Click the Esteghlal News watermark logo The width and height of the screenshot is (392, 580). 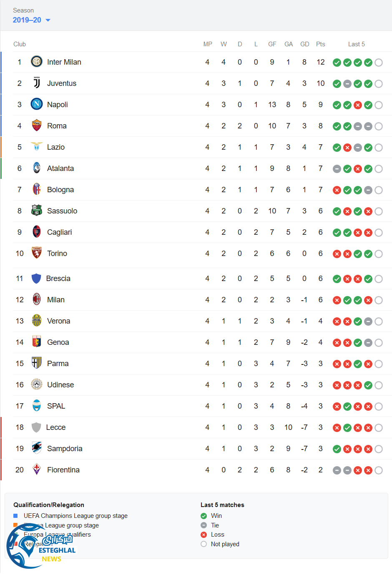(x=40, y=547)
